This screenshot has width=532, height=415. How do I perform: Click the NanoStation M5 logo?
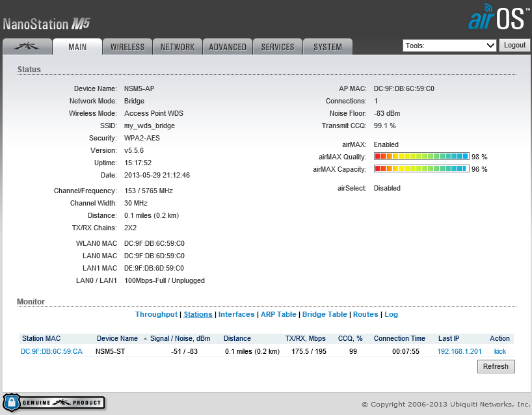click(x=46, y=24)
